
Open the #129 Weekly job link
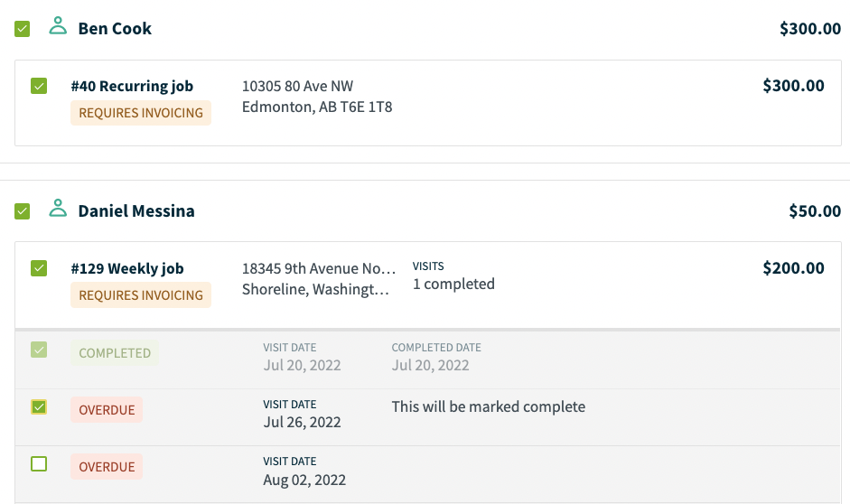pyautogui.click(x=127, y=269)
